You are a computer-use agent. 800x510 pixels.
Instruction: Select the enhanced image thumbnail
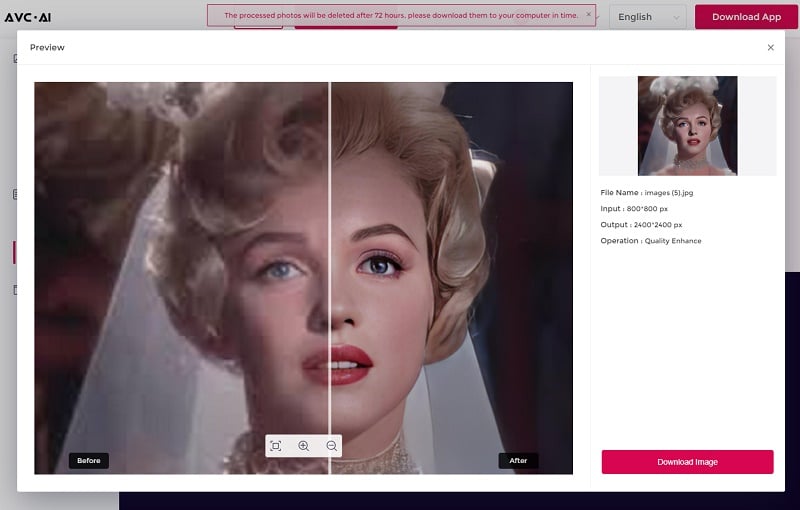coord(687,125)
